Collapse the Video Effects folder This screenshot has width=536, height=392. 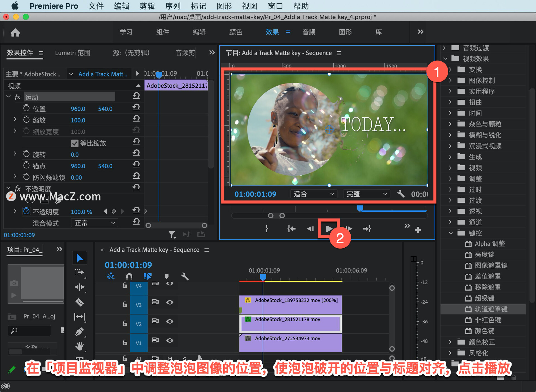coord(445,59)
